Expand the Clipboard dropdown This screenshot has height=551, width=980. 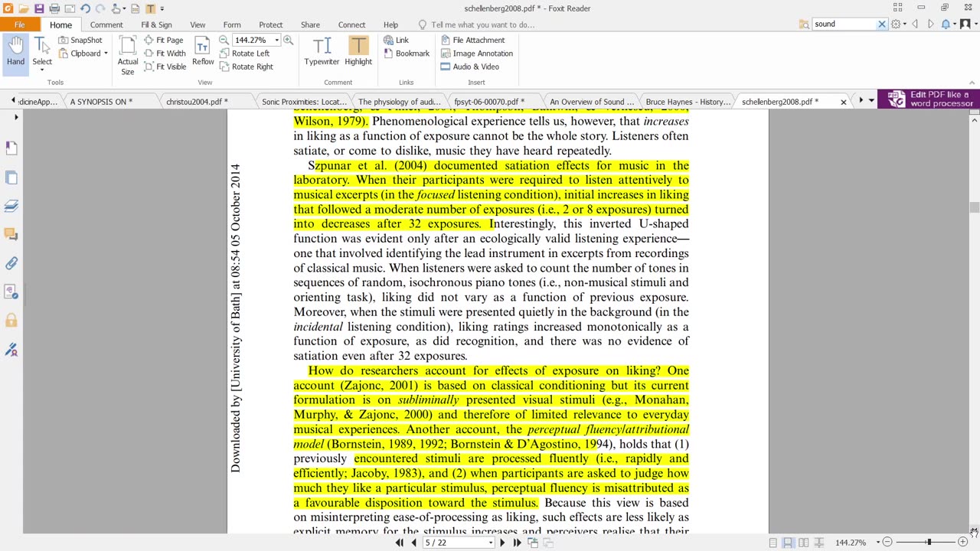pos(106,54)
